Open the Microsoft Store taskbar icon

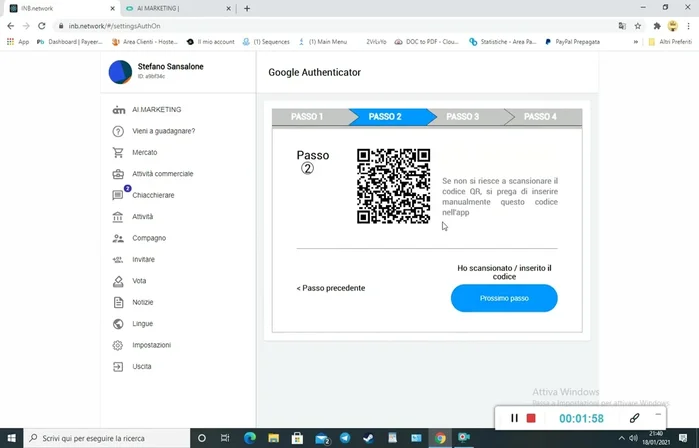click(x=297, y=438)
